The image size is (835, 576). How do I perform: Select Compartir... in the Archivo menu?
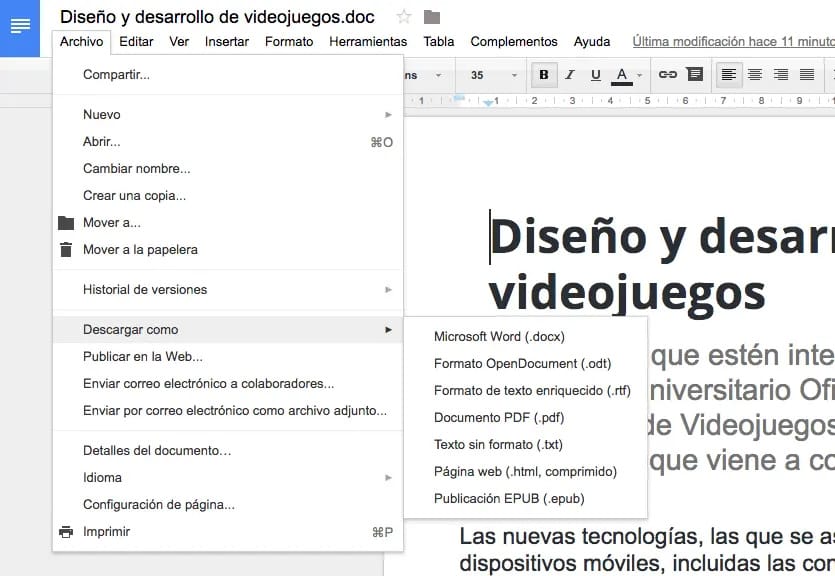[228, 75]
